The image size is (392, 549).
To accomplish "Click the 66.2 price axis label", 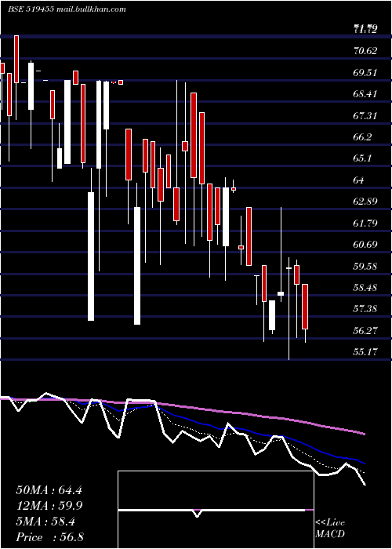I will point(363,137).
